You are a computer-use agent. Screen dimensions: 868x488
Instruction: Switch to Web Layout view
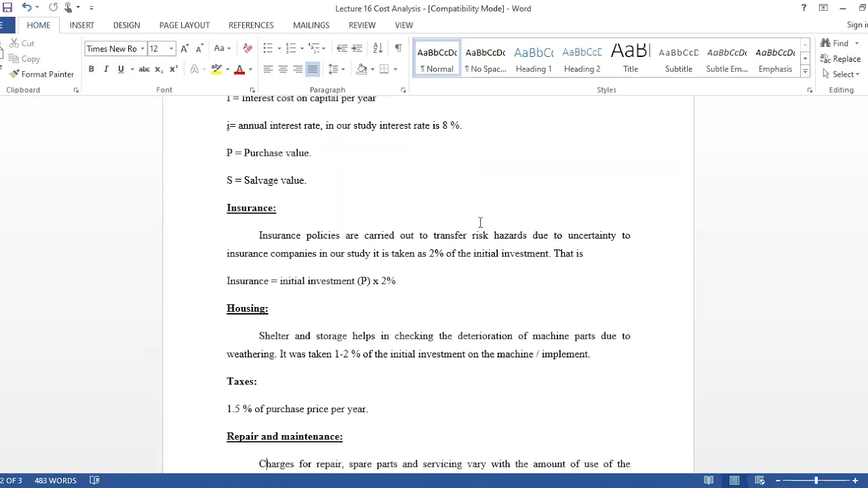(760, 481)
